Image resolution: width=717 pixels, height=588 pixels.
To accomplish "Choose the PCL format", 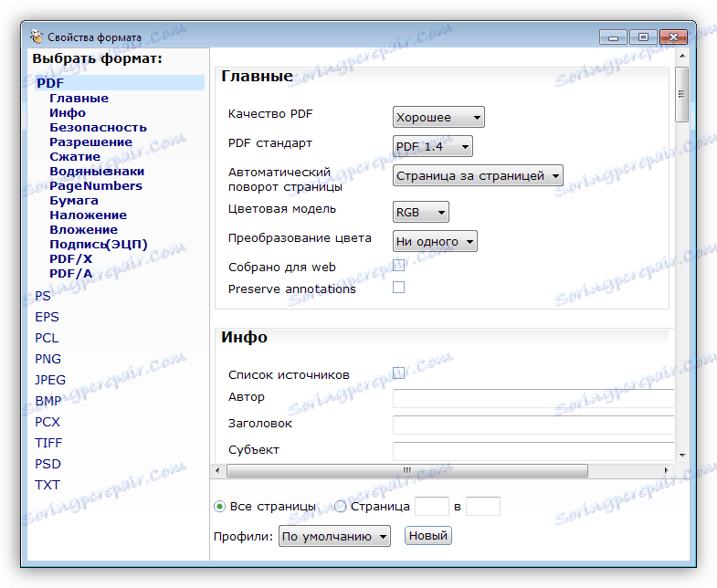I will pos(47,338).
